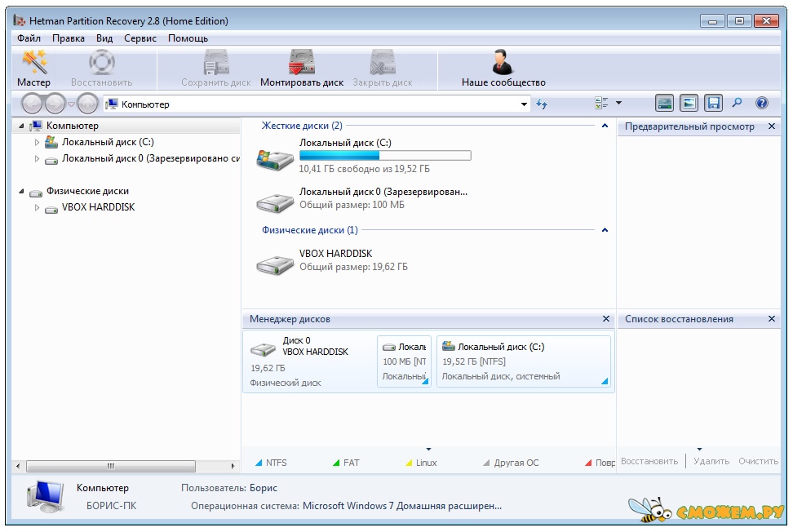Click Восстановить in the recovery list panel
Screen dimensions: 793x532
point(649,461)
